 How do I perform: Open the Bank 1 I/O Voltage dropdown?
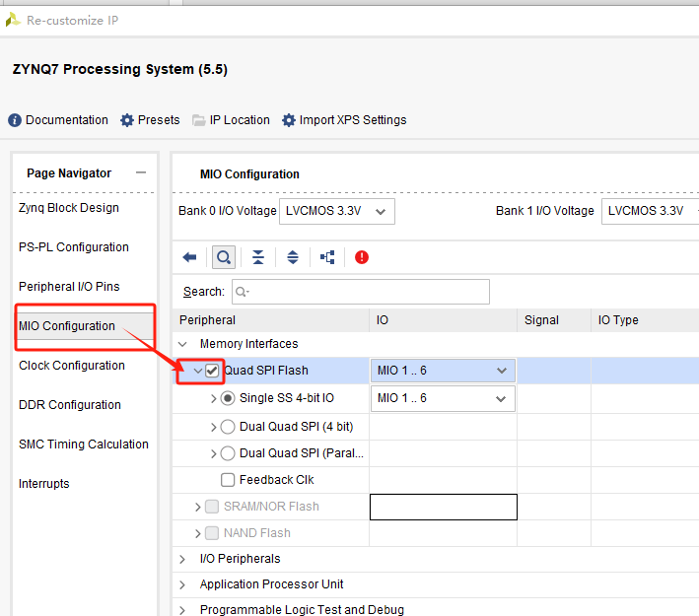click(650, 211)
